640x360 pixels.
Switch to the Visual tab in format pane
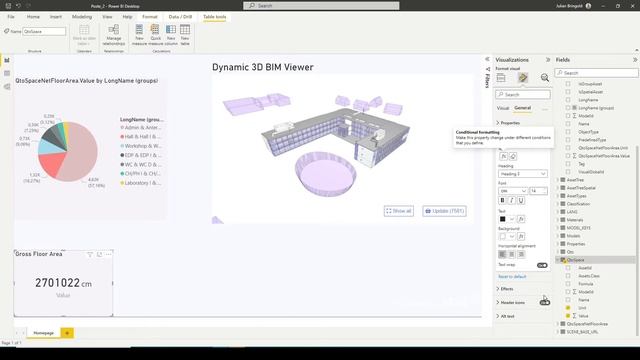[x=503, y=108]
